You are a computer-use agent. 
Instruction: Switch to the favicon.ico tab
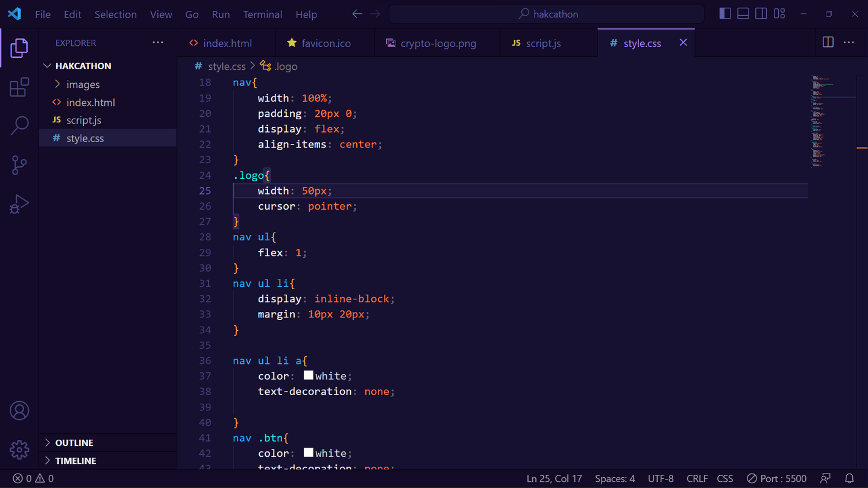(x=325, y=43)
